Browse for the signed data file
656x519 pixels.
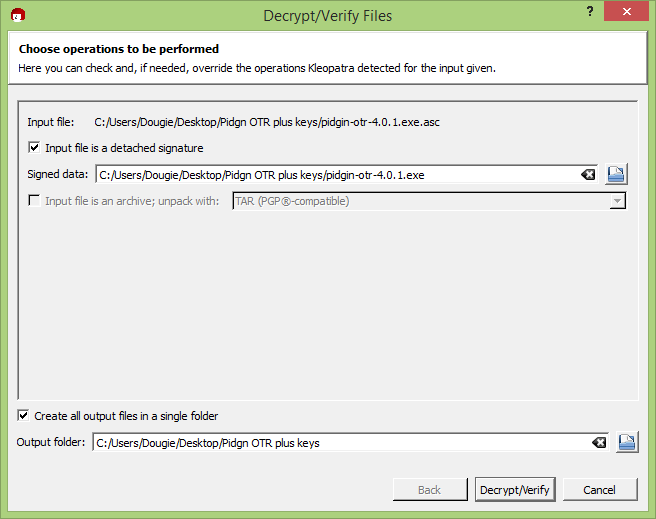[x=616, y=174]
